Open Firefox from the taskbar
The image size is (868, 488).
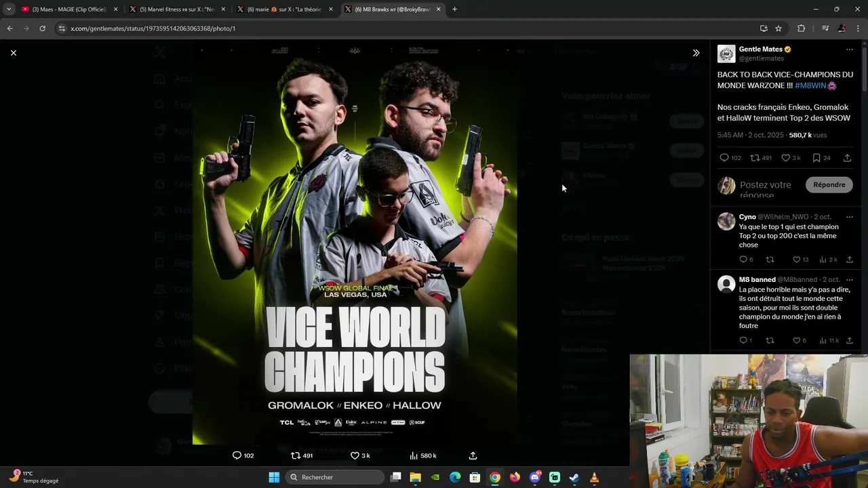pyautogui.click(x=515, y=477)
